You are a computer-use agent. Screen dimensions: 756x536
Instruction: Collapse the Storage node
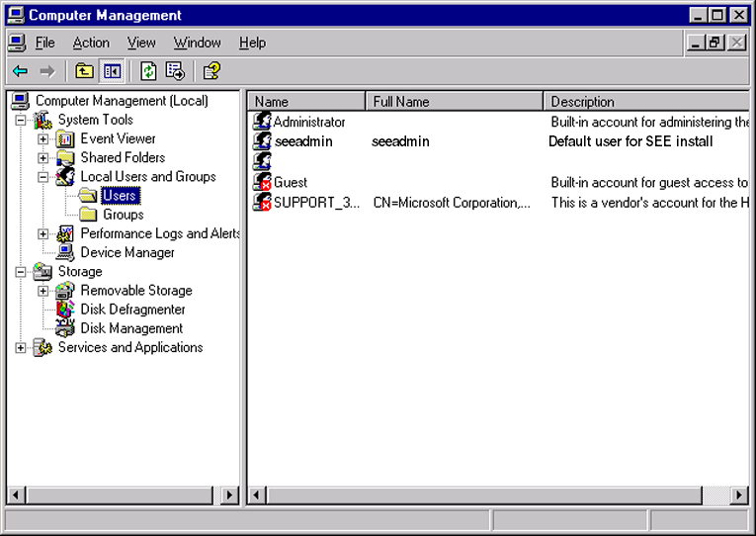point(20,272)
